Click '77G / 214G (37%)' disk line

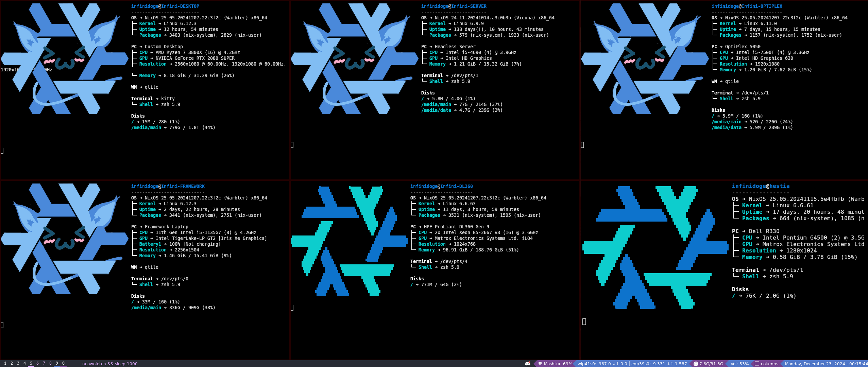[x=462, y=104]
